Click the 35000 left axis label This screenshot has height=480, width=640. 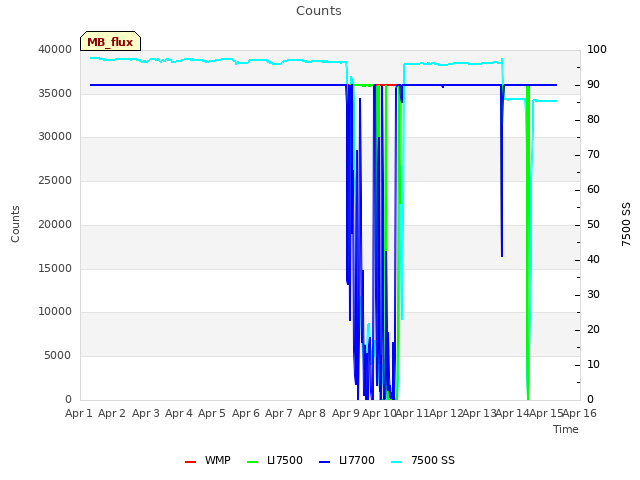click(x=55, y=93)
